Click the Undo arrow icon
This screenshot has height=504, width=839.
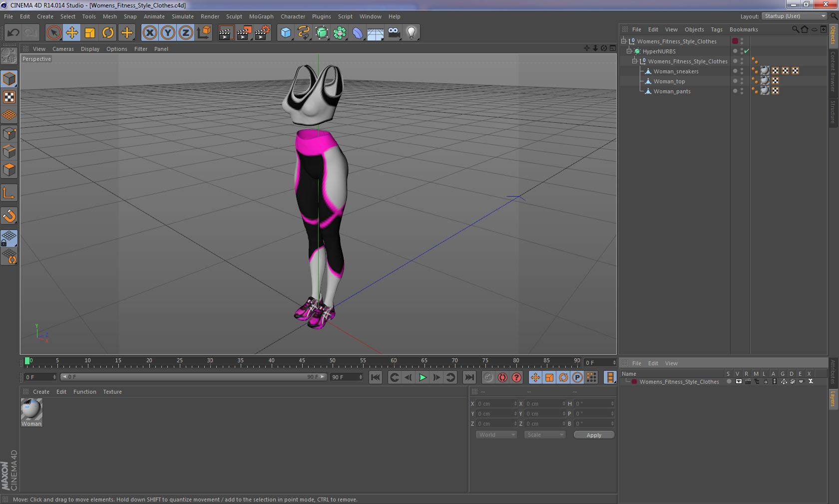point(13,33)
